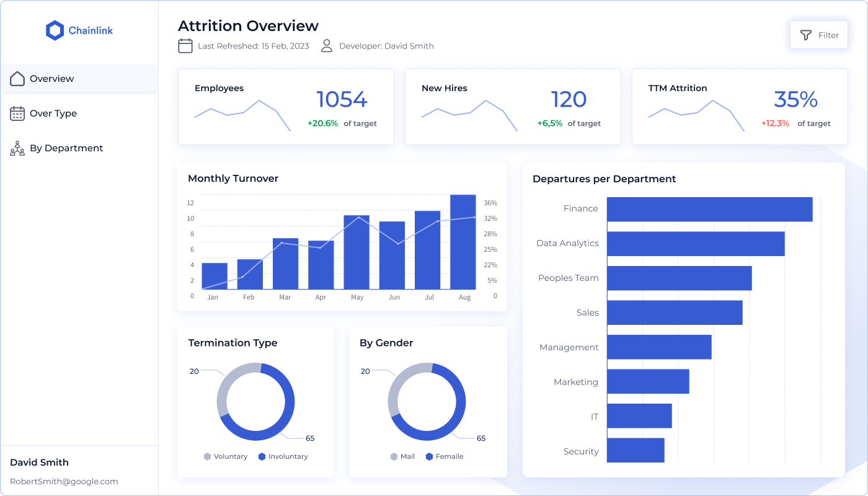Viewport: 868px width, 496px height.
Task: Click the Employees sparkline chart
Action: [242, 116]
